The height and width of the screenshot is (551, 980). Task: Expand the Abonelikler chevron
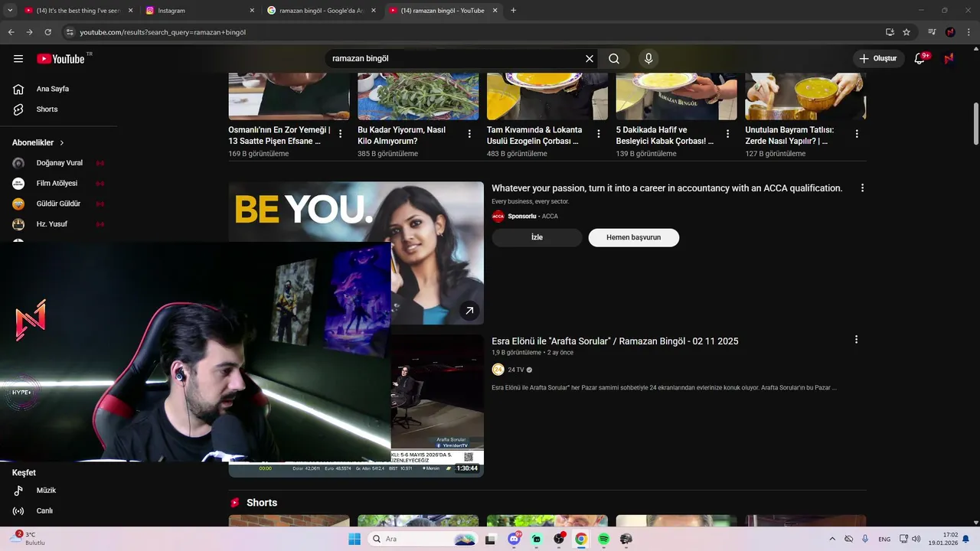tap(62, 143)
